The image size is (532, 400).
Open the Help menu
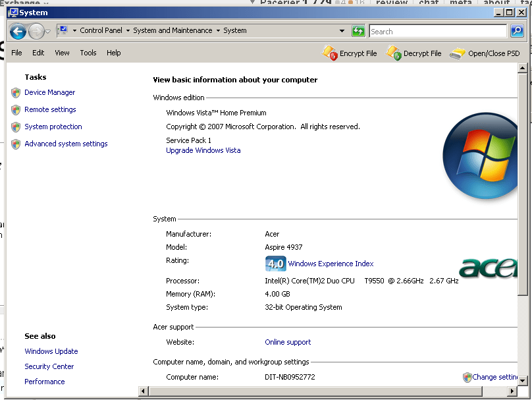114,53
